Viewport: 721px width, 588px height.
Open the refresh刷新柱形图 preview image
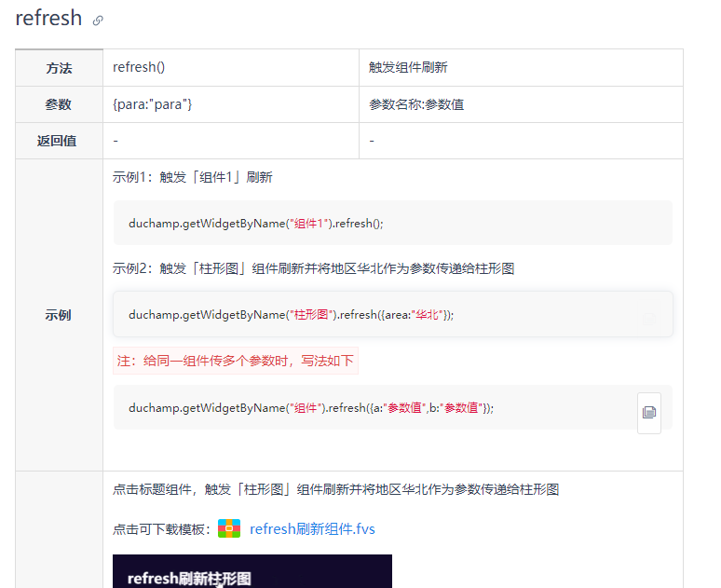coord(252,571)
